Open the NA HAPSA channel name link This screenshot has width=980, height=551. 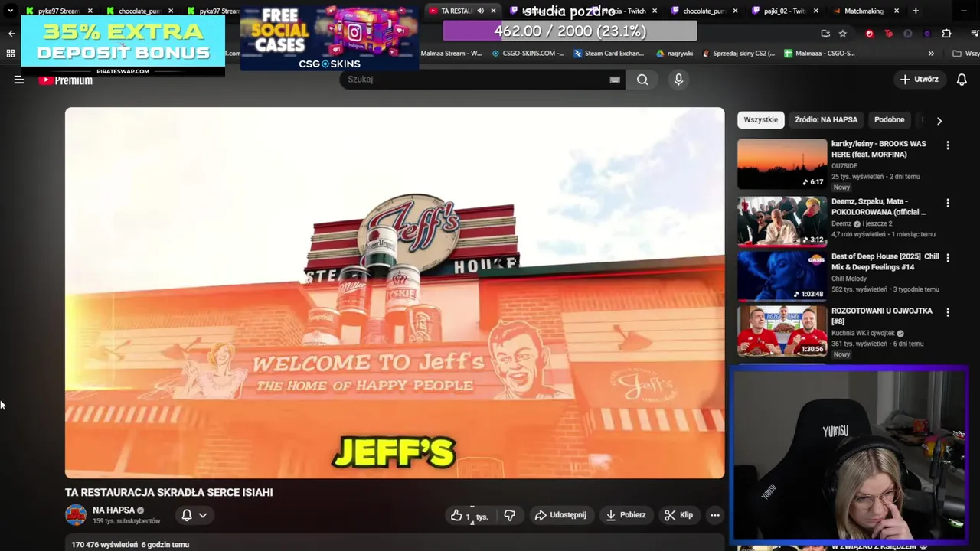[113, 510]
